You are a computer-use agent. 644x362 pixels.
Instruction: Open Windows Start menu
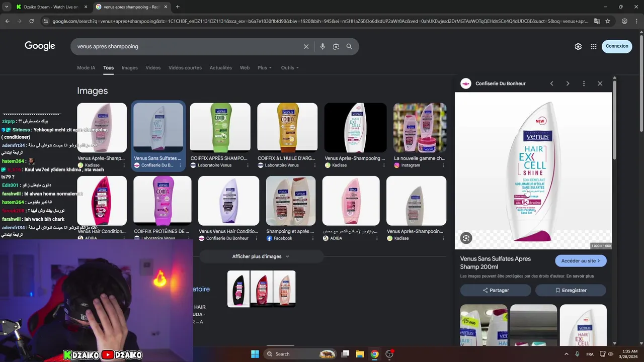255,354
